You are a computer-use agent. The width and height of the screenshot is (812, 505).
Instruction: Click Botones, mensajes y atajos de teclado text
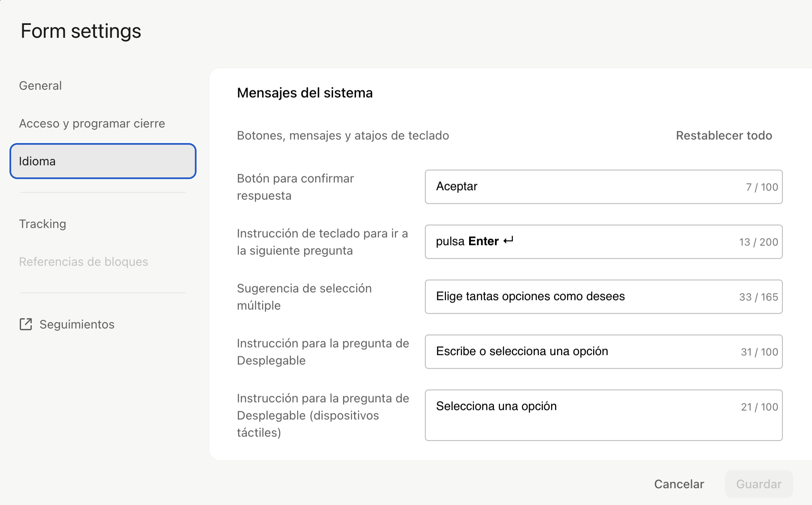[343, 135]
